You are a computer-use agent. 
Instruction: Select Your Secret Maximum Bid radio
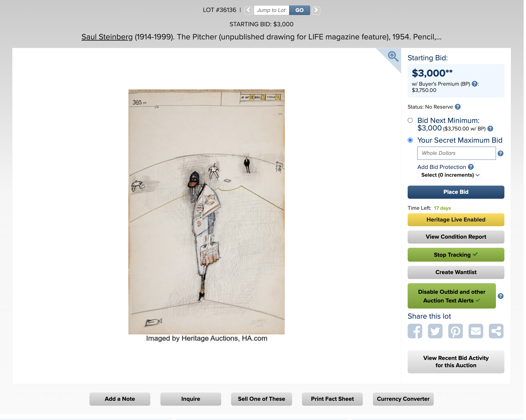coord(410,140)
